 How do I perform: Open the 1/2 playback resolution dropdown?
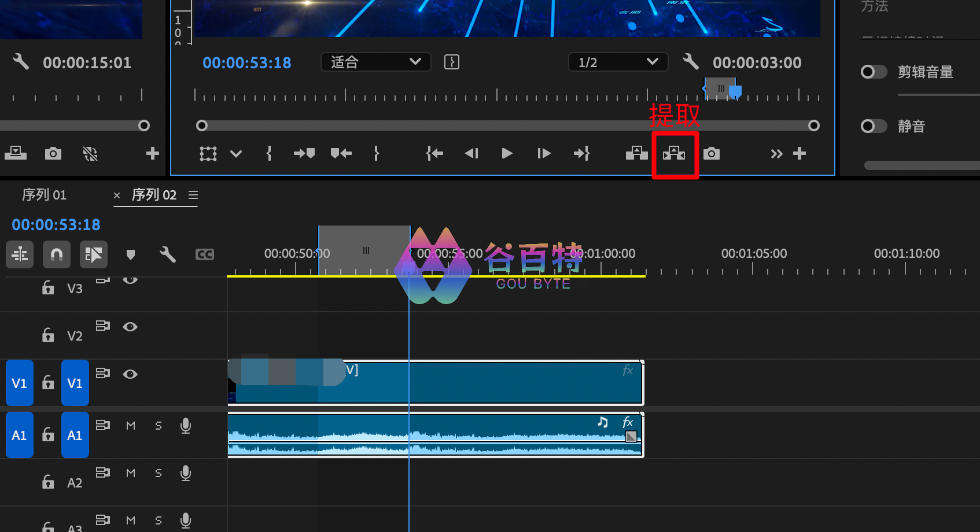click(x=618, y=62)
